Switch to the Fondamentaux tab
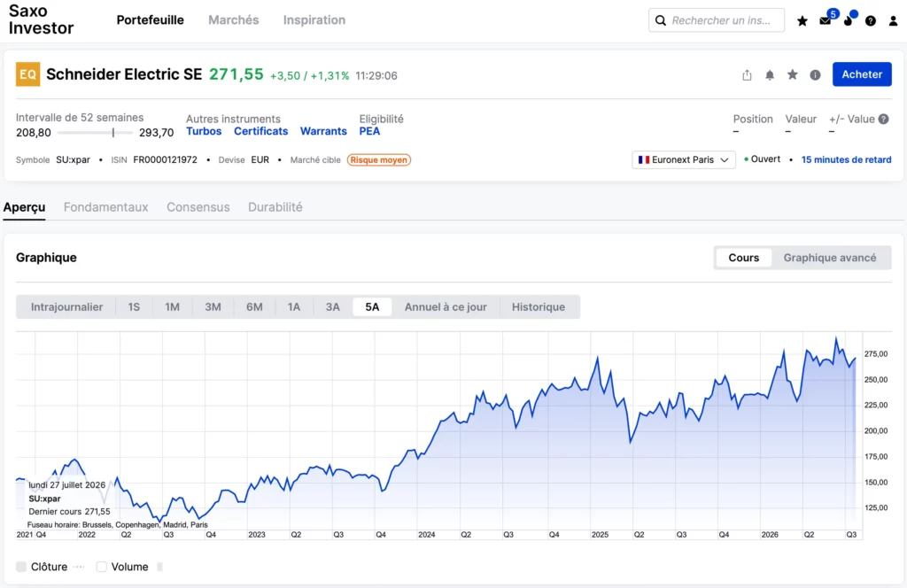907x588 pixels. pyautogui.click(x=106, y=207)
